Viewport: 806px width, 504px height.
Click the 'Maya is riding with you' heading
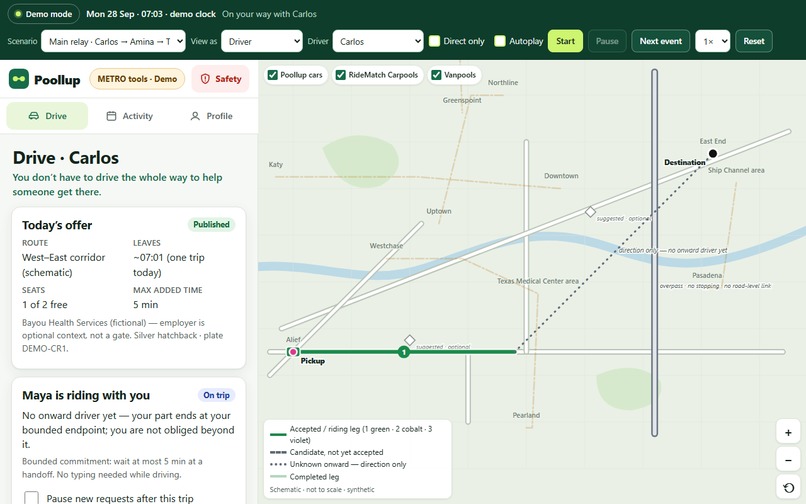coord(86,395)
